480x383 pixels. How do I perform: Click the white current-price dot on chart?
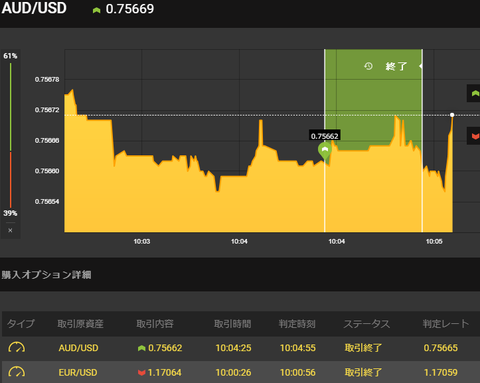click(x=452, y=115)
